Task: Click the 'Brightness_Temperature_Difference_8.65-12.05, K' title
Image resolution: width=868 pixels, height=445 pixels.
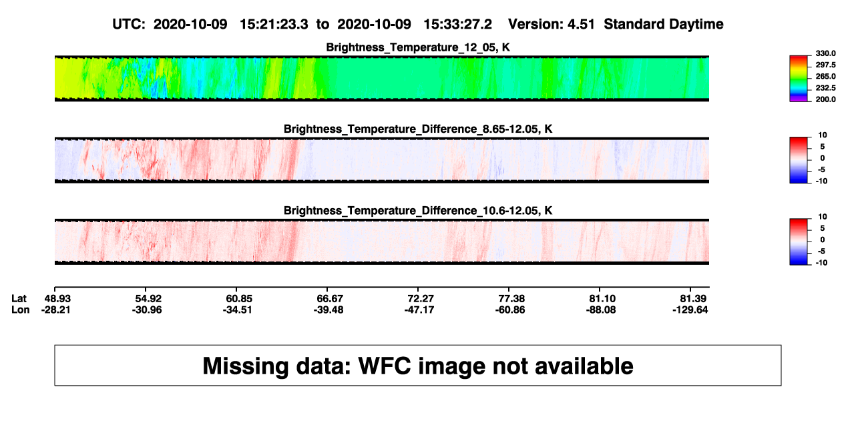Action: tap(418, 129)
